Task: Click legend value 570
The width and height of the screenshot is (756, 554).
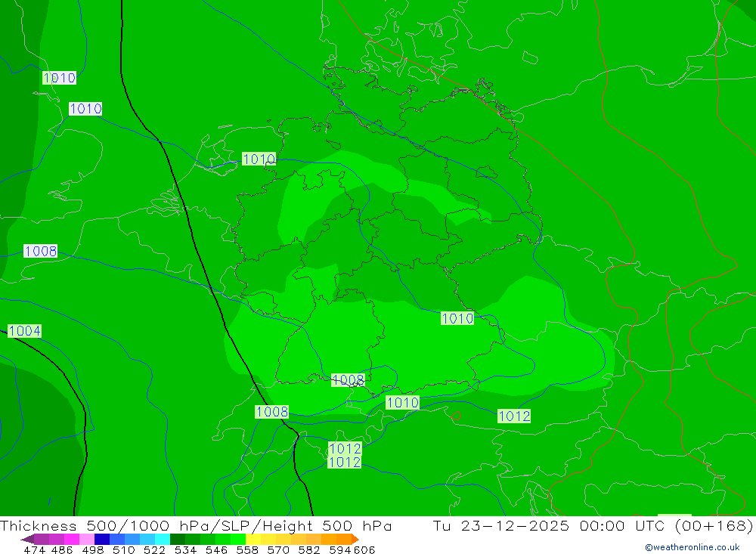Action: pyautogui.click(x=277, y=549)
